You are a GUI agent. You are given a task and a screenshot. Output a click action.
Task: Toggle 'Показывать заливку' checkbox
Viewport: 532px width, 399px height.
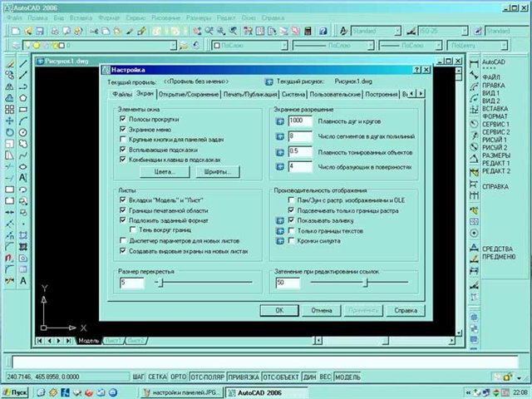291,220
